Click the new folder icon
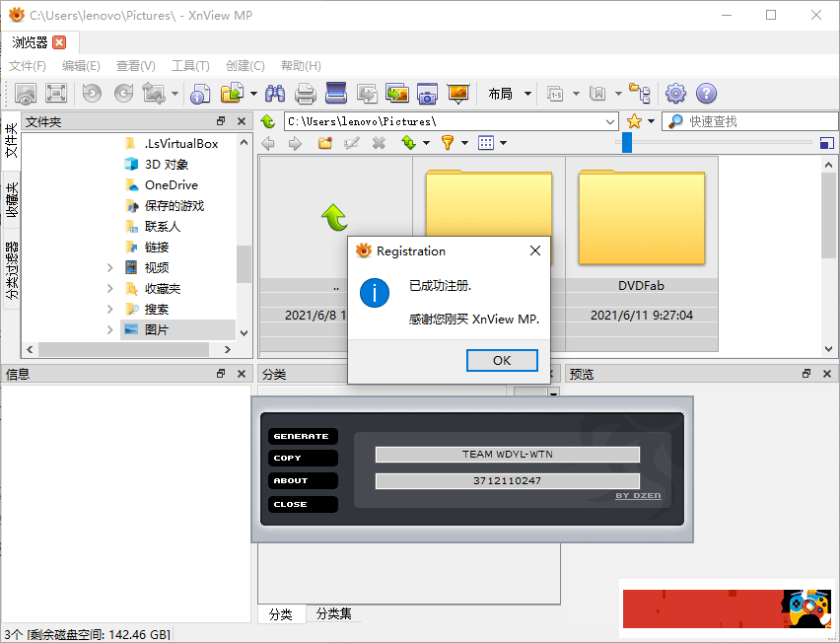This screenshot has width=840, height=643. click(x=325, y=143)
